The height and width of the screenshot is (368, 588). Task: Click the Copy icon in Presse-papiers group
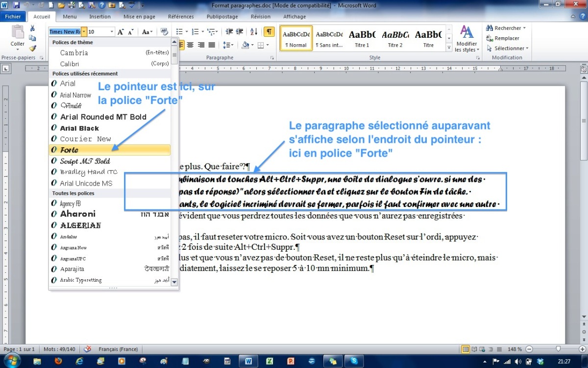pyautogui.click(x=32, y=38)
